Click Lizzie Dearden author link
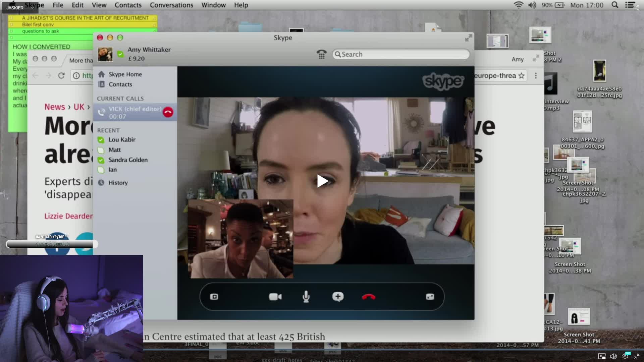 (x=68, y=216)
